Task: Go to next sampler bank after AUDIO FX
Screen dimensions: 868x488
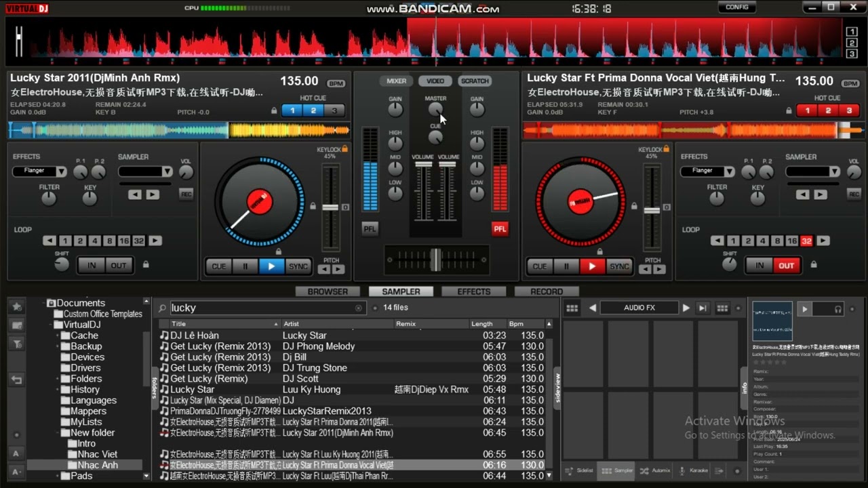Action: coord(686,308)
